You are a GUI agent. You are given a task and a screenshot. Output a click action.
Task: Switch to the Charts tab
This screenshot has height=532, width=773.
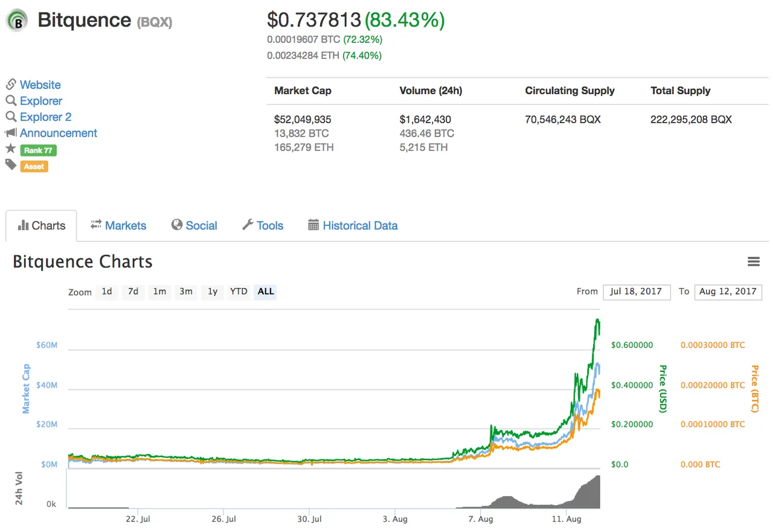click(42, 226)
